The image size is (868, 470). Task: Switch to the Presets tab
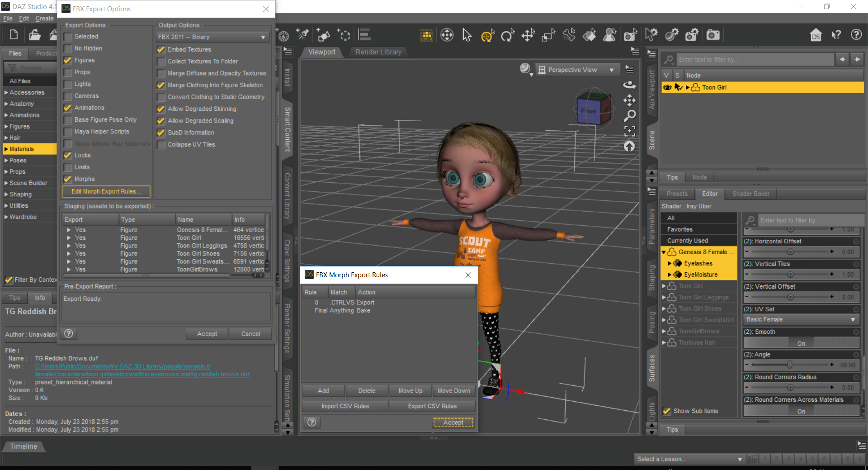coord(677,194)
